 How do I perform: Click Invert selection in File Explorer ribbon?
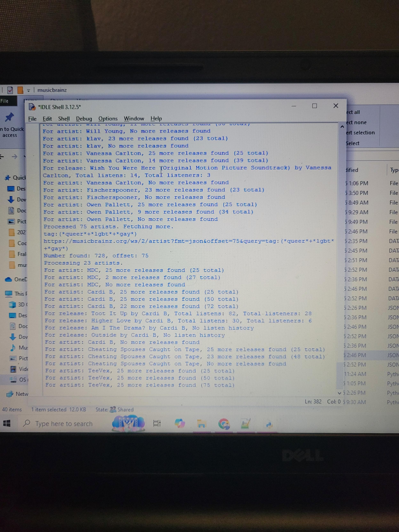[360, 133]
